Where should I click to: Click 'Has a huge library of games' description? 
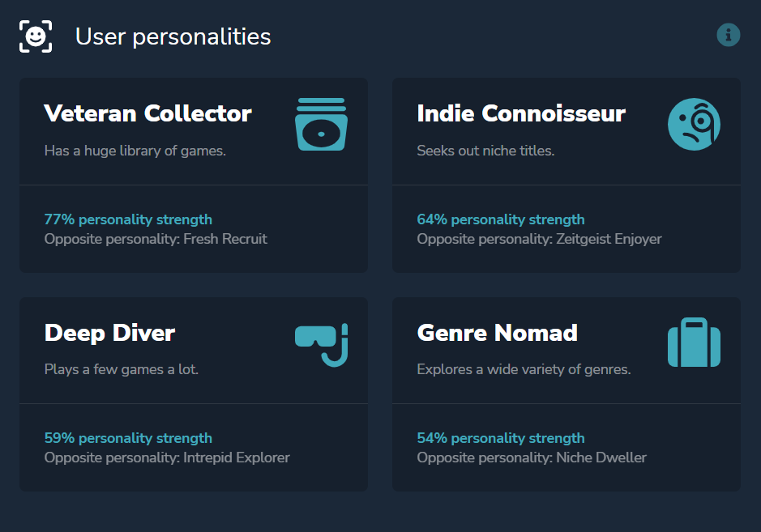(135, 151)
